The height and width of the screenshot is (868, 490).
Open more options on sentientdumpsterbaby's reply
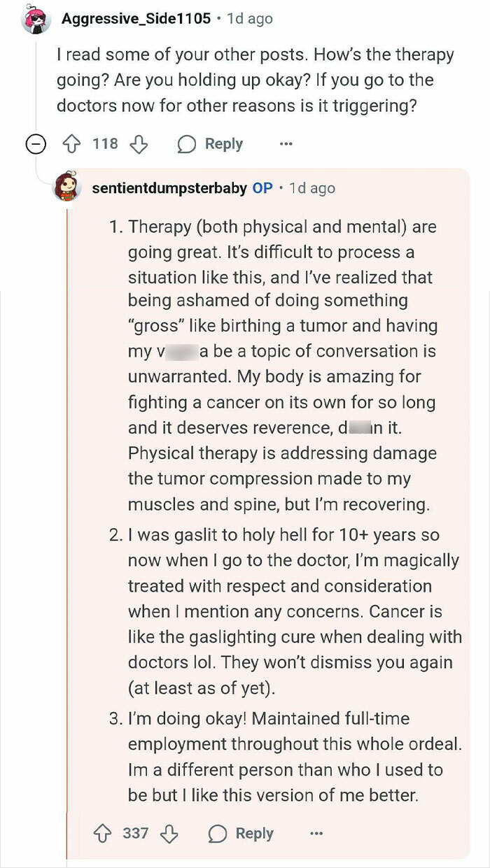(x=316, y=833)
